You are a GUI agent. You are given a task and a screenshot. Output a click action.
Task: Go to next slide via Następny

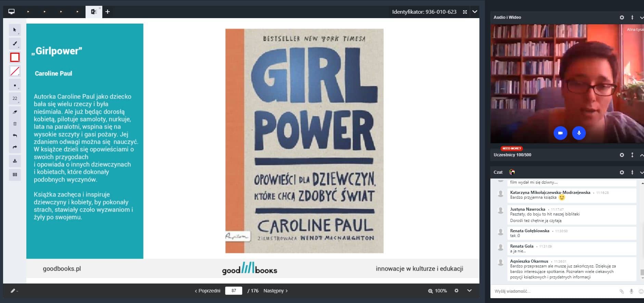click(x=275, y=291)
